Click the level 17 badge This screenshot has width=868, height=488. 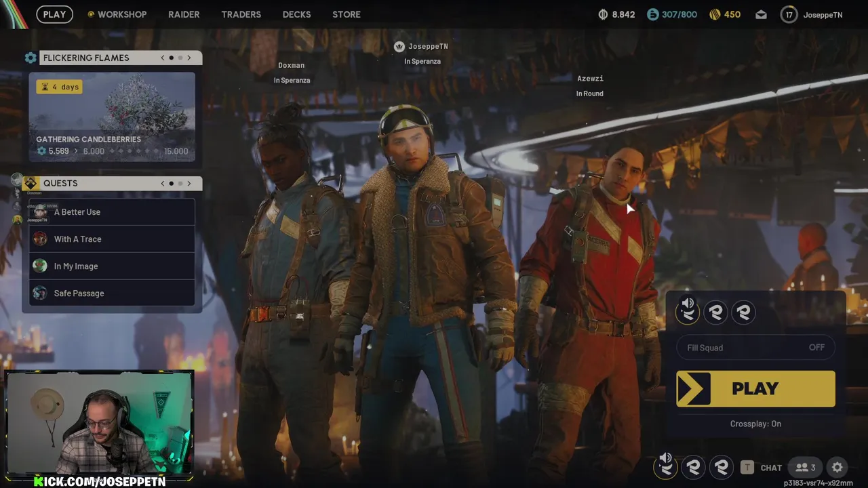click(x=789, y=14)
